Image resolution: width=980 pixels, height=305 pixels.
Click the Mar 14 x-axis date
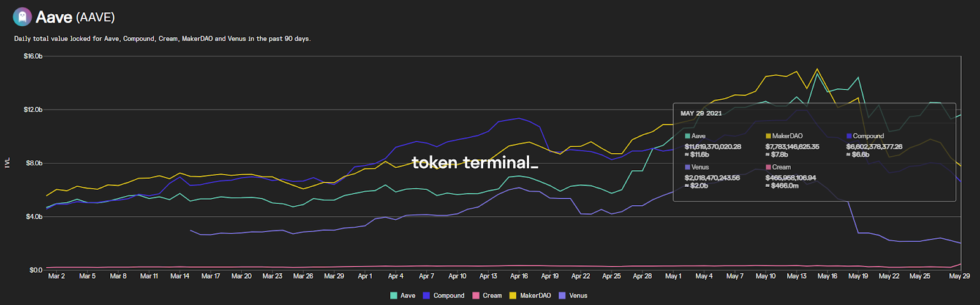[179, 276]
